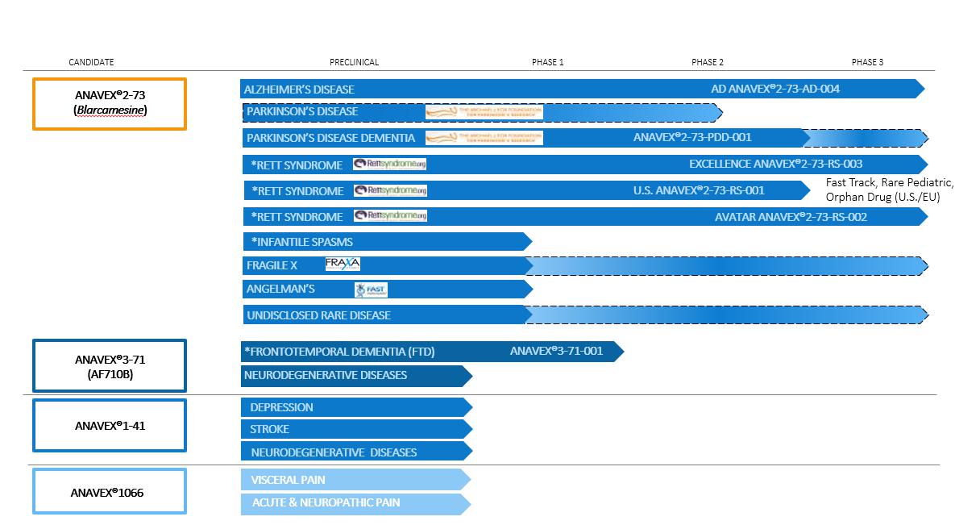This screenshot has width=980, height=525.
Task: Select the Undisclosed Rare Disease bar label
Action: click(x=318, y=315)
